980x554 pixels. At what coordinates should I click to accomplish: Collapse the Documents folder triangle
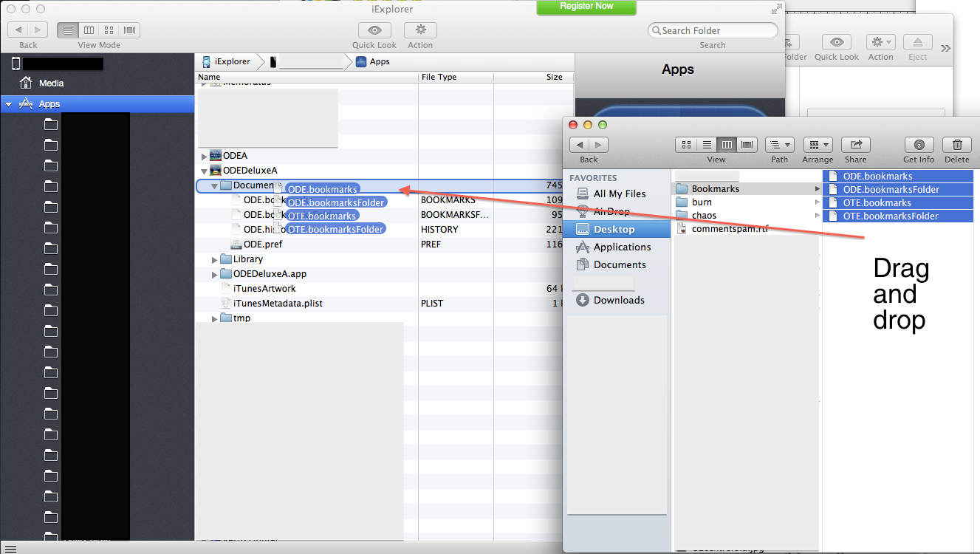click(215, 185)
